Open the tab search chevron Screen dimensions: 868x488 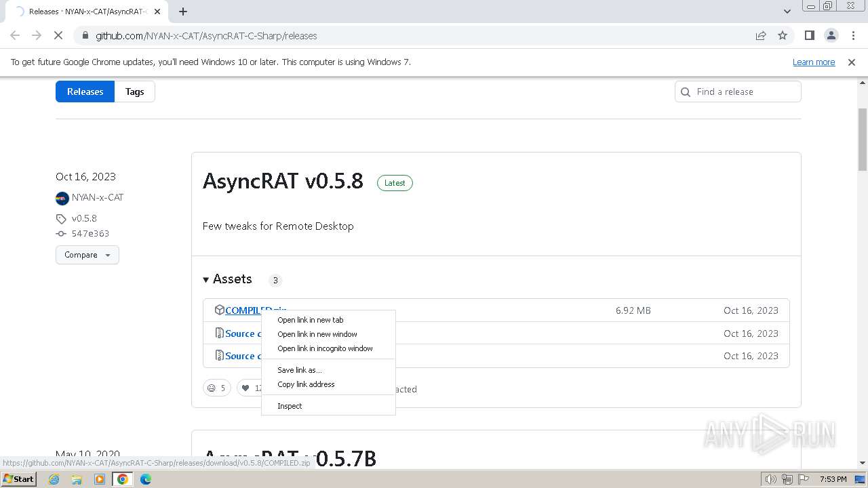tap(787, 12)
